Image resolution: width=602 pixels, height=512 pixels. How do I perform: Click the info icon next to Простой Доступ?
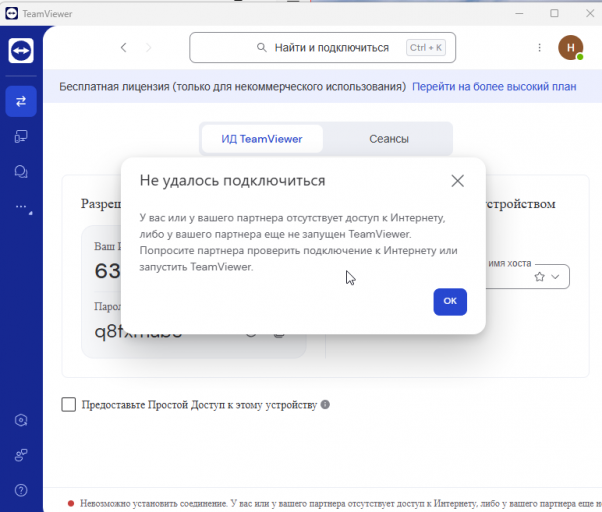point(325,405)
